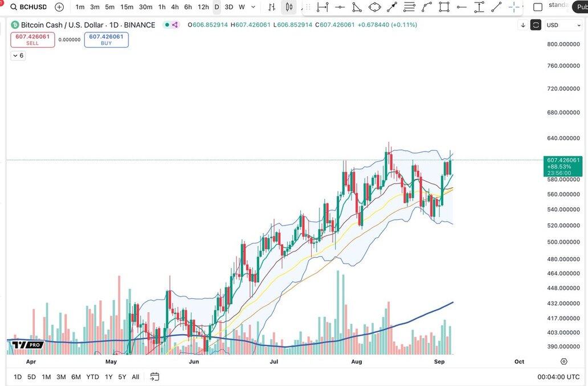The width and height of the screenshot is (588, 386).
Task: Switch to the 1m interval
Action: click(80, 7)
